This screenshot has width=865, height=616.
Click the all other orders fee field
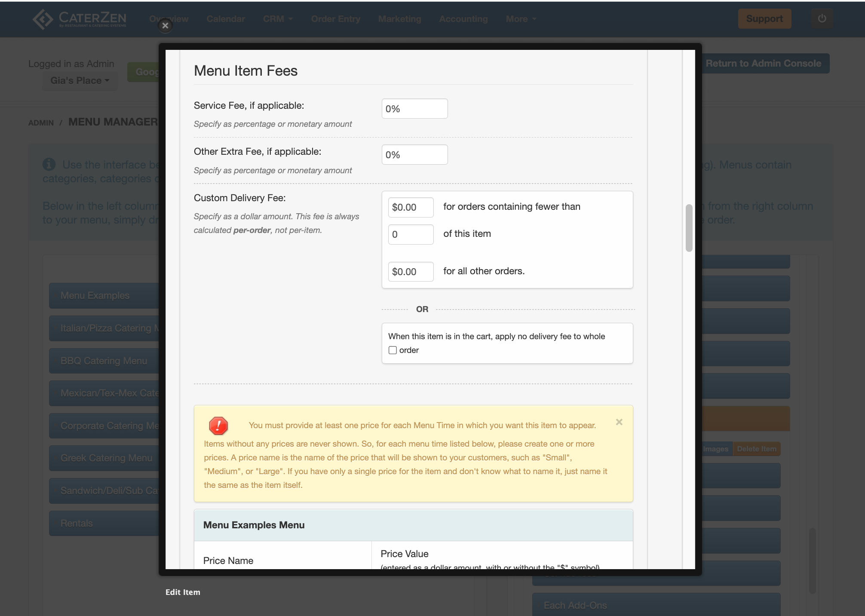[x=411, y=272]
